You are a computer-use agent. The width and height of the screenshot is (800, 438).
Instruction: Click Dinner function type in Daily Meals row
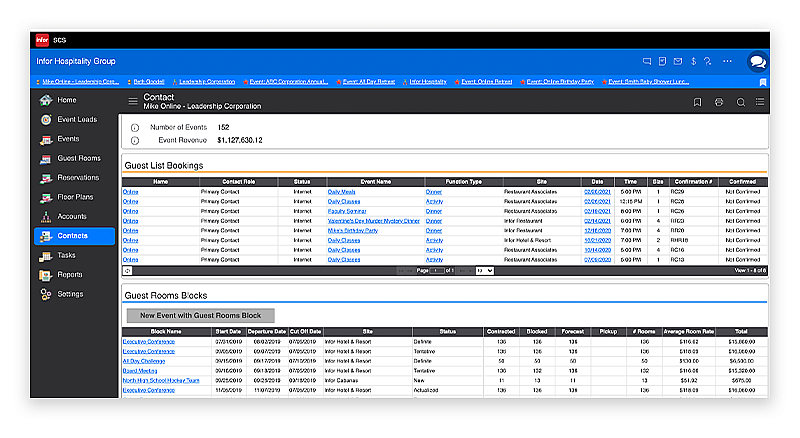(434, 192)
